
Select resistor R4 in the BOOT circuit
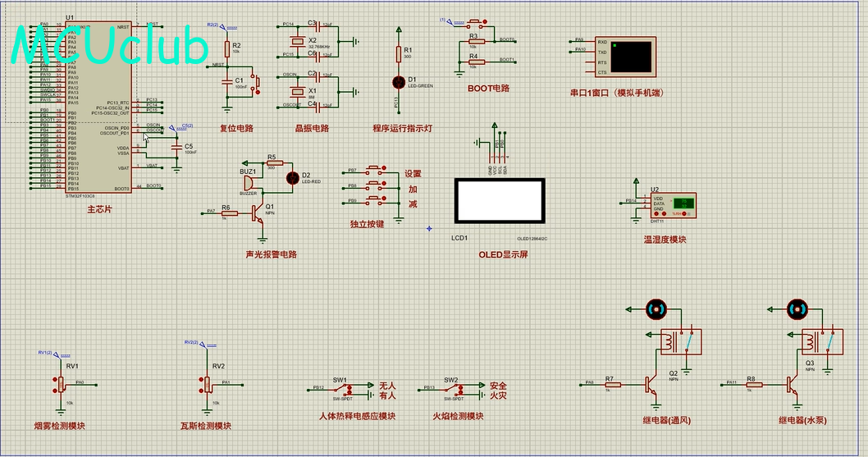tap(476, 62)
